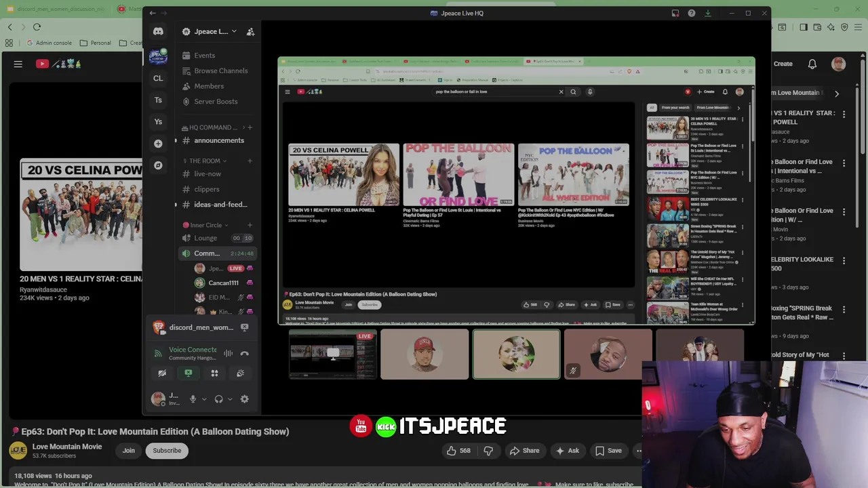This screenshot has height=488, width=868.
Task: Open Love Mountain Movie channel link
Action: (x=67, y=447)
